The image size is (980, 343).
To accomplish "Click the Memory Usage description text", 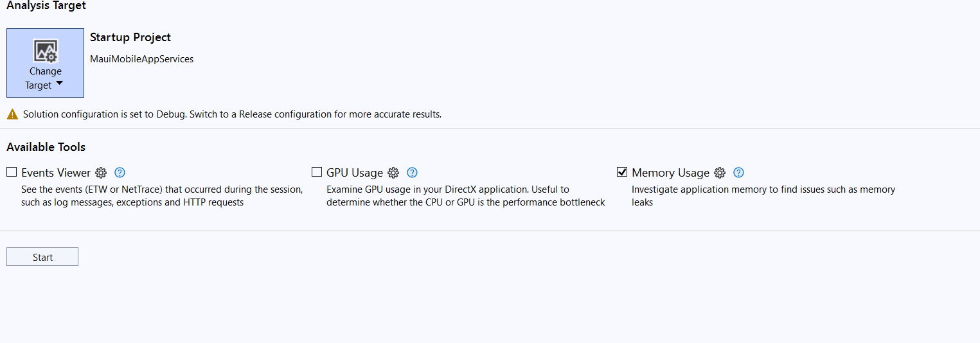I will tap(763, 196).
